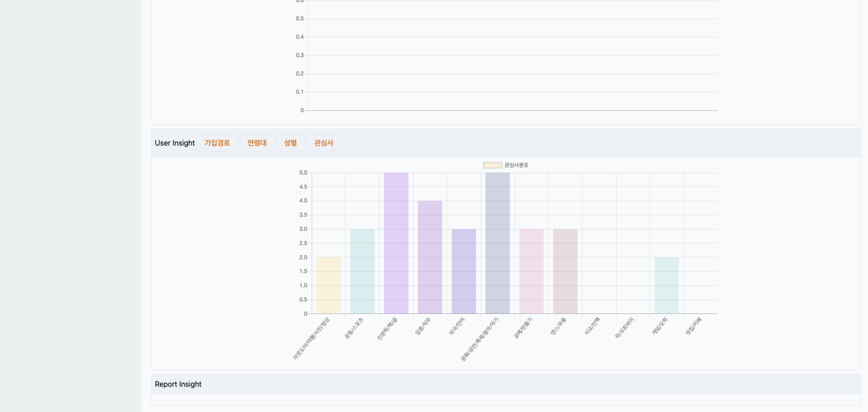
Task: Click the Report Insight section header
Action: 178,384
